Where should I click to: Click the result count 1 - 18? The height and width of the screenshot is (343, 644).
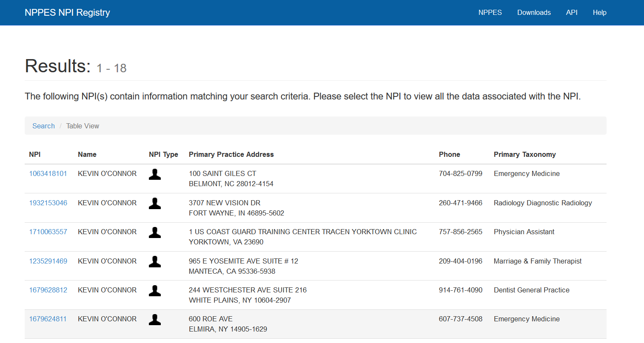(111, 68)
